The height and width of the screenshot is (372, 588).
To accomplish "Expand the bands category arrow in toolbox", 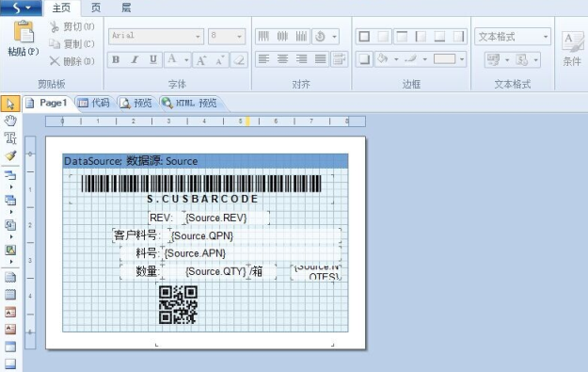I will [x=11, y=186].
